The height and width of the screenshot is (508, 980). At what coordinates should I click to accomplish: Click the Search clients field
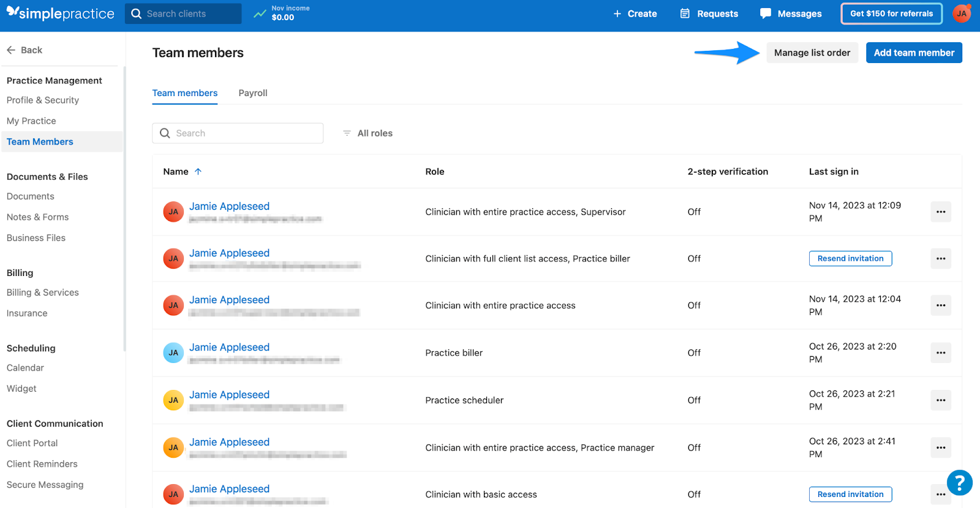coord(183,13)
